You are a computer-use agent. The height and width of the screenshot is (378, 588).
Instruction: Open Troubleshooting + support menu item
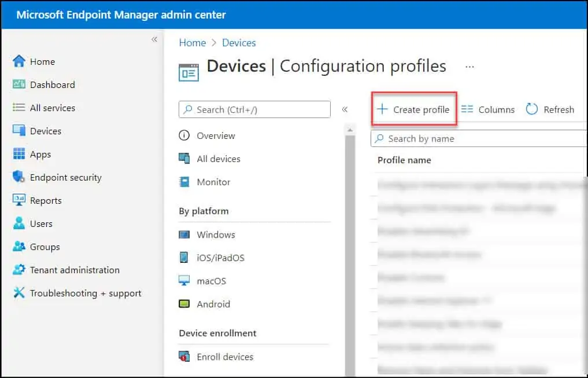point(86,293)
